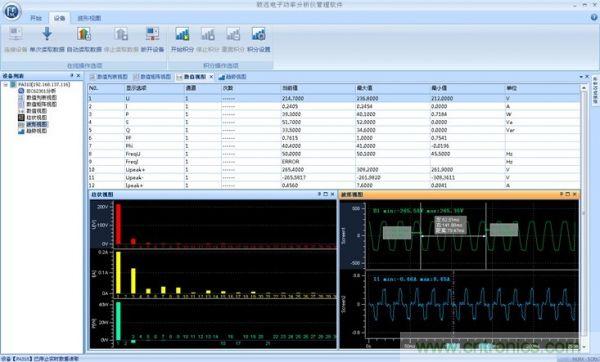The height and width of the screenshot is (362, 600).
Task: Click the disconnect device ribbon icon
Action: [x=152, y=34]
